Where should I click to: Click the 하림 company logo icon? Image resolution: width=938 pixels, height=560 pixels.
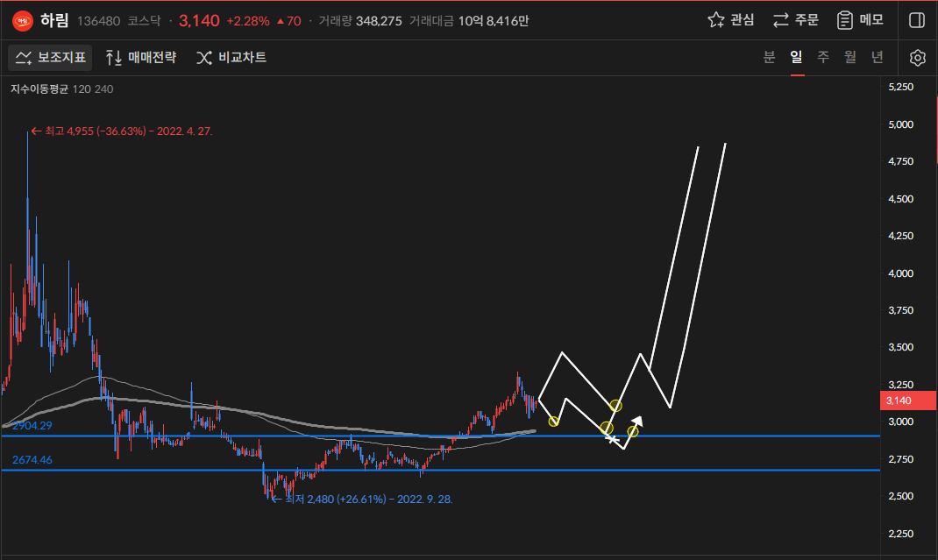(23, 21)
